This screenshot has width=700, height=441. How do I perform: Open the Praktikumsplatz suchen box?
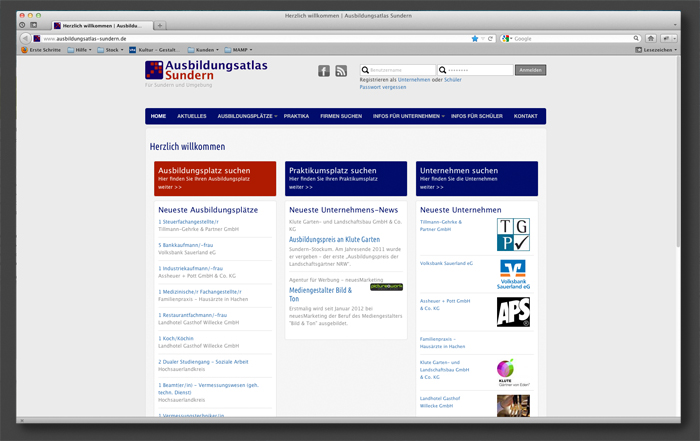[x=346, y=179]
